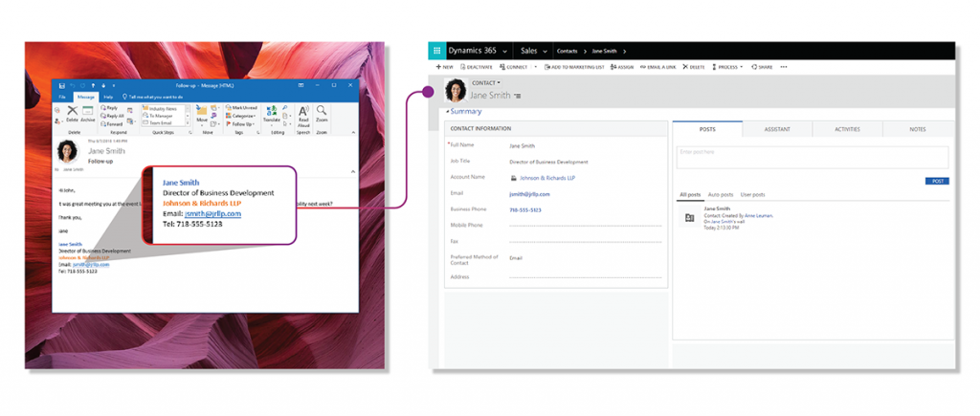
Task: Collapse the Outlook ribbon with the caret
Action: point(353,132)
